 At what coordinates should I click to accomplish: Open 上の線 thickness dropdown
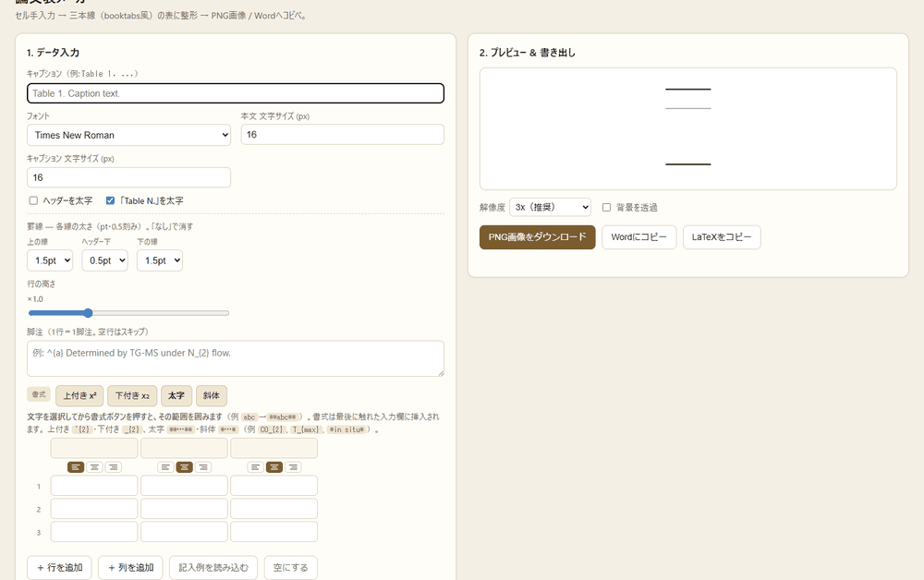click(x=50, y=260)
